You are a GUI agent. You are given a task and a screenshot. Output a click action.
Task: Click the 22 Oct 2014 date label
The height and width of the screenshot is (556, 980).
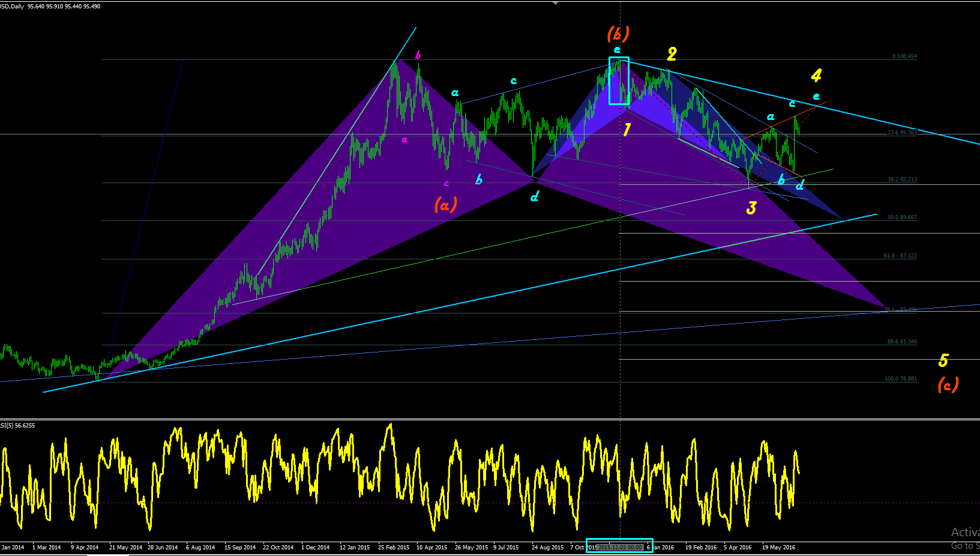click(278, 547)
